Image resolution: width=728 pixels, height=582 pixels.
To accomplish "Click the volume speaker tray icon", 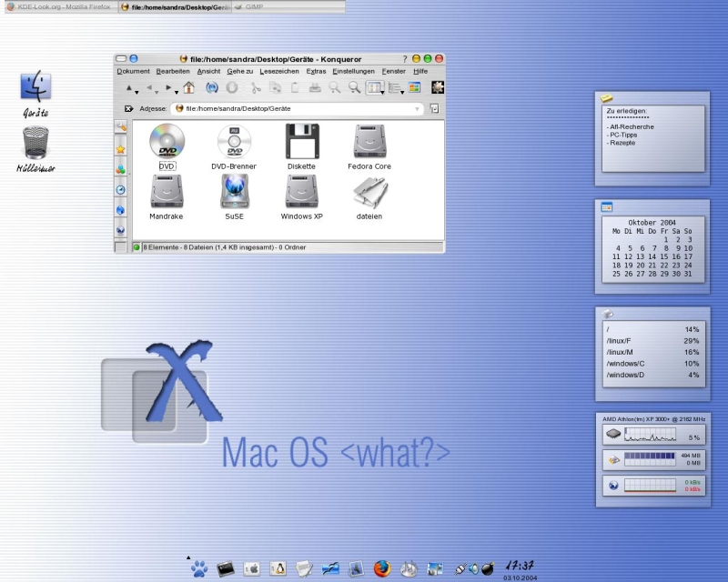I will [x=473, y=568].
